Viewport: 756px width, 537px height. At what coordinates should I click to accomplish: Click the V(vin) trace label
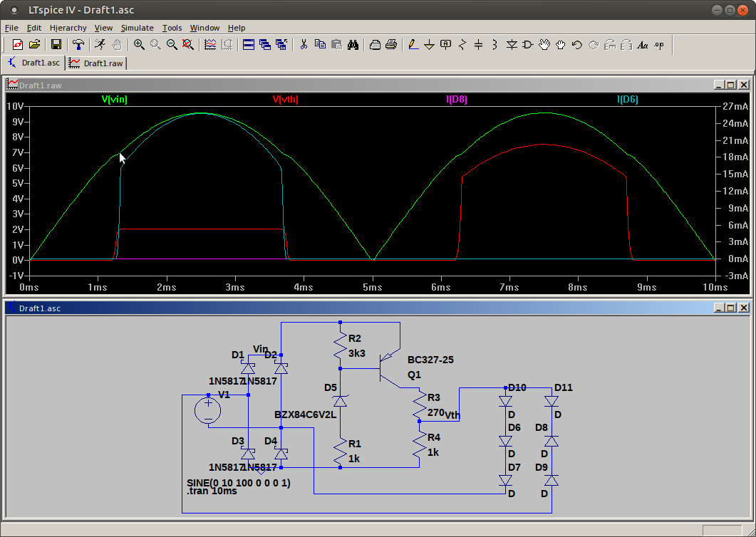(115, 100)
